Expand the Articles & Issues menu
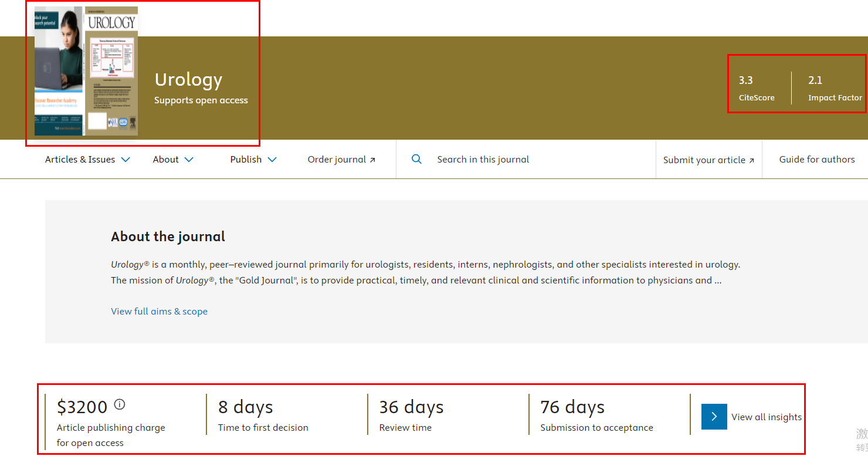 coord(87,160)
